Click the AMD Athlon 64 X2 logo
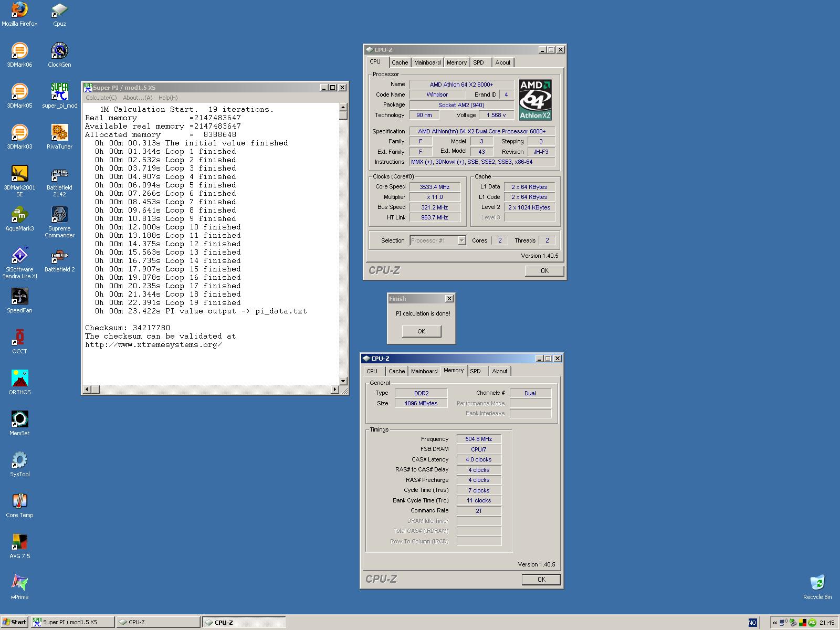The image size is (840, 630). [x=535, y=100]
